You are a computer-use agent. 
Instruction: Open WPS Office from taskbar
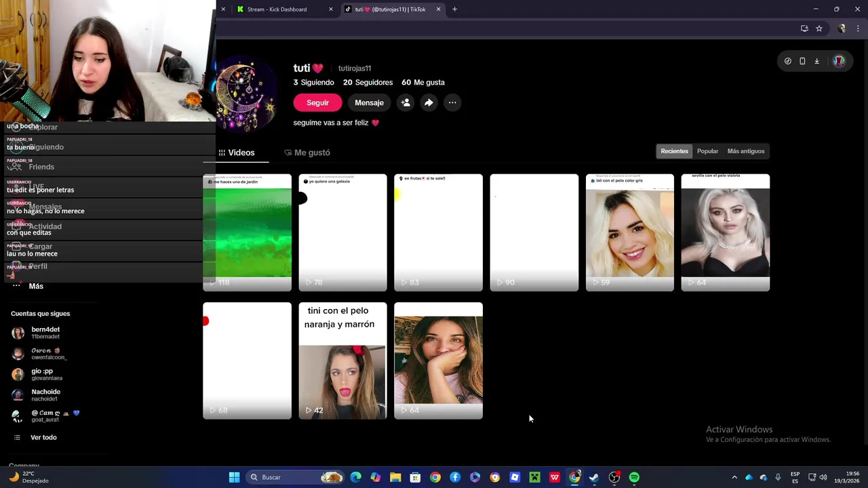pos(555,477)
